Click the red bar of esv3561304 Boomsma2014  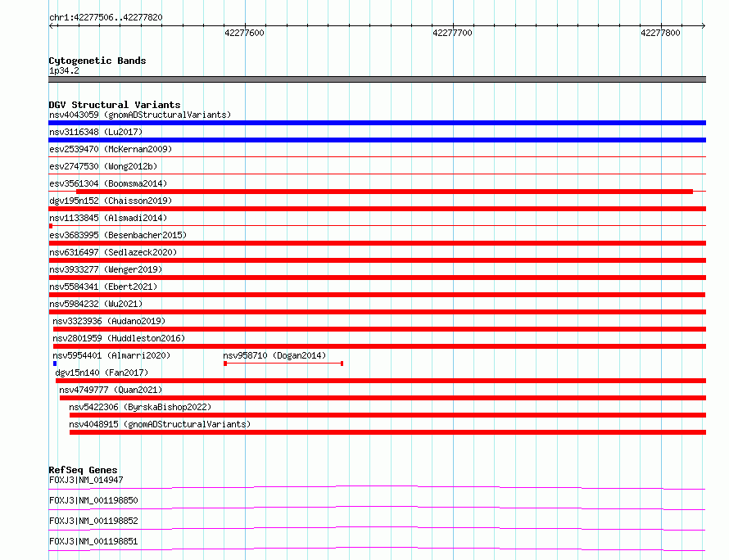[384, 192]
